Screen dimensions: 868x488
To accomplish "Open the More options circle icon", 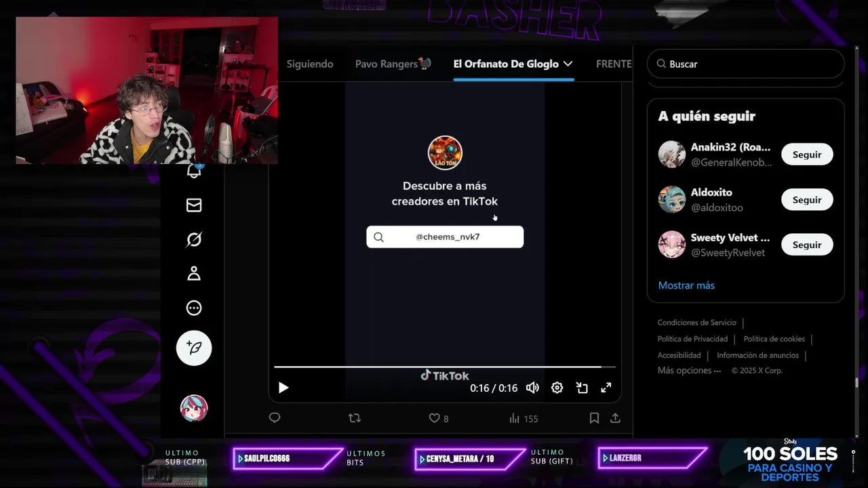I will [194, 308].
